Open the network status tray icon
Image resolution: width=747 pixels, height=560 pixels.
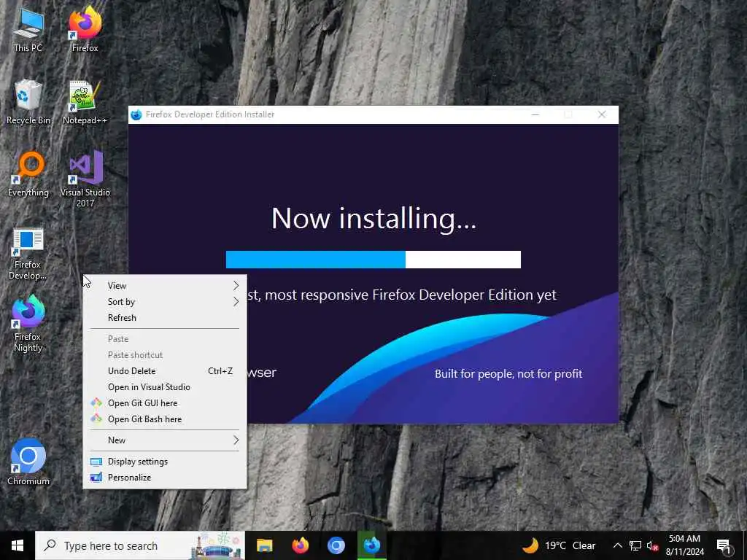[x=635, y=545]
